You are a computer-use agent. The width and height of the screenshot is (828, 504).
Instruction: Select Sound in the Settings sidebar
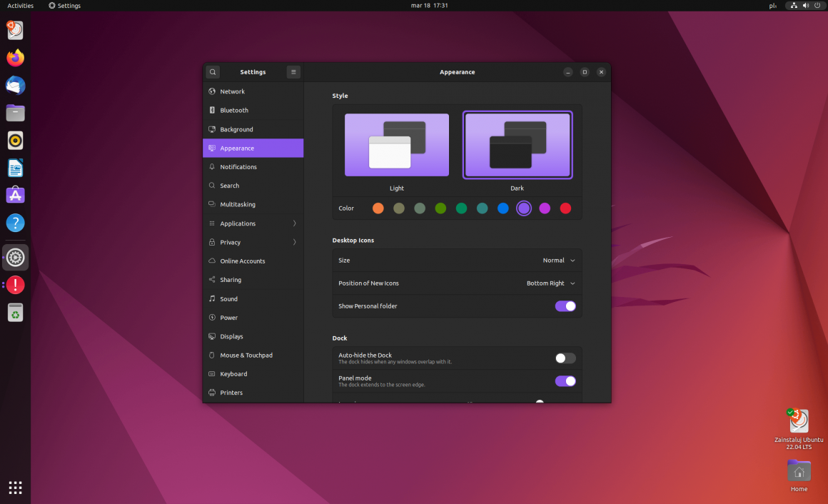(253, 298)
